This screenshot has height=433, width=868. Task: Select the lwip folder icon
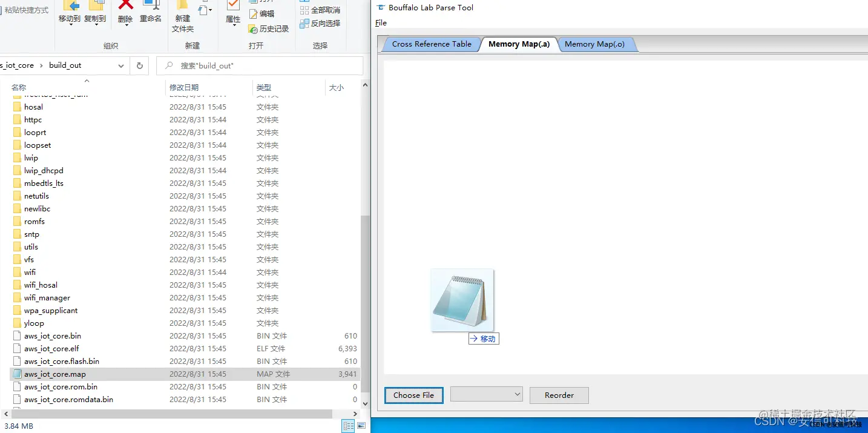pos(17,158)
